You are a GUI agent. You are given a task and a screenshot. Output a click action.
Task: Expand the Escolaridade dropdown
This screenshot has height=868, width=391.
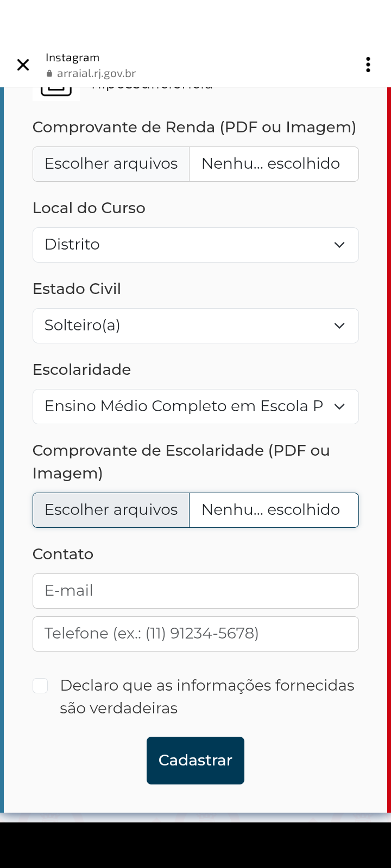coord(195,406)
